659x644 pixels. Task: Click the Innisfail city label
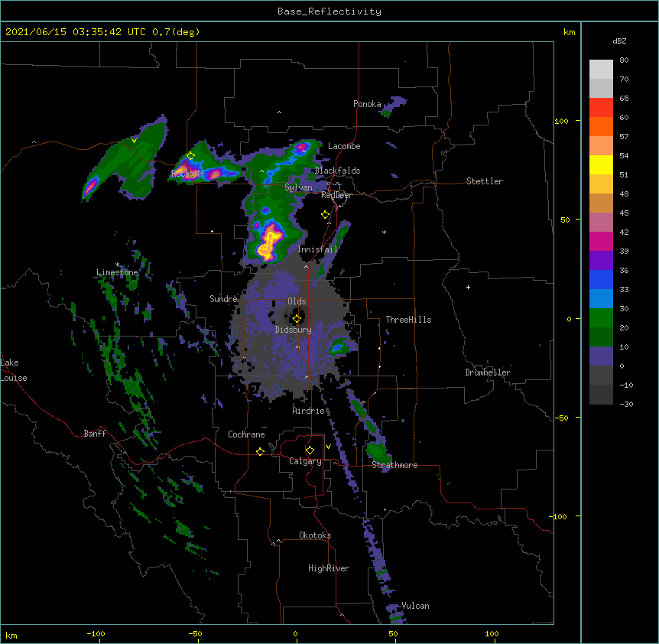coord(317,249)
